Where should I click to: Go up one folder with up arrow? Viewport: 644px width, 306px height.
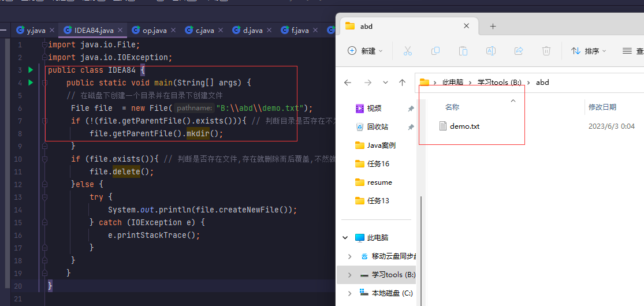[402, 83]
